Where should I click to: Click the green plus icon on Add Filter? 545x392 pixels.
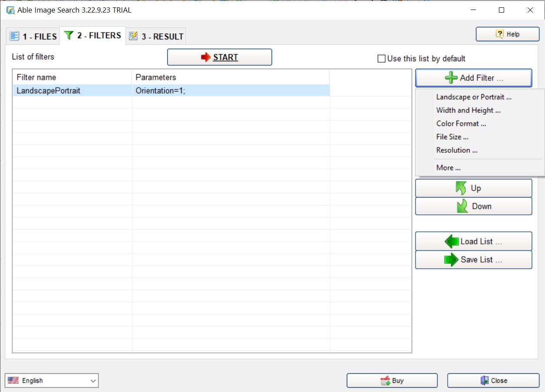451,78
